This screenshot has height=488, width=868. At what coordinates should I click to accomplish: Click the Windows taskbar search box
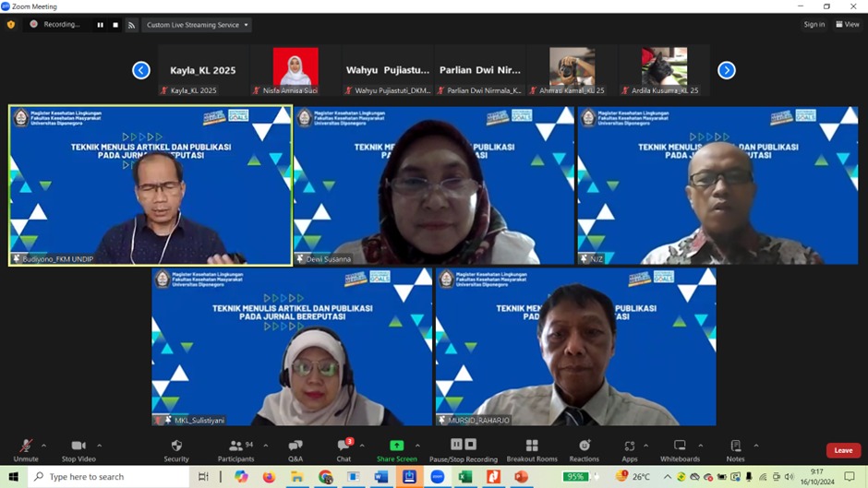pyautogui.click(x=109, y=477)
